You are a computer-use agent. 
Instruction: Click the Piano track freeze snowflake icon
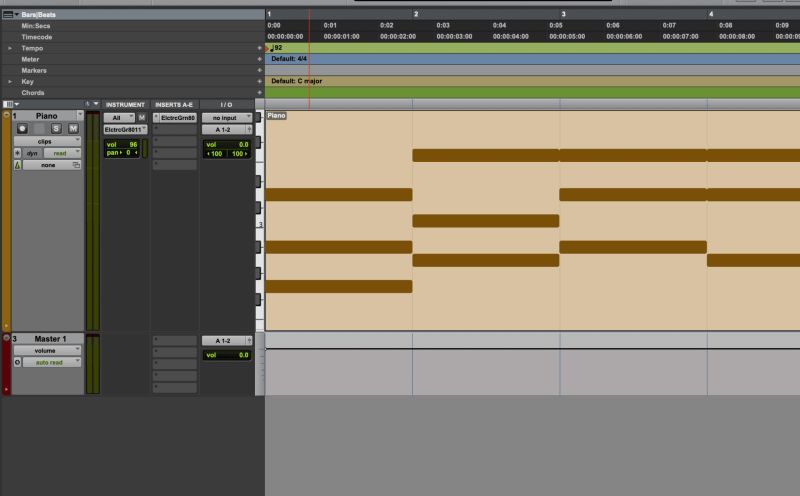pos(17,153)
